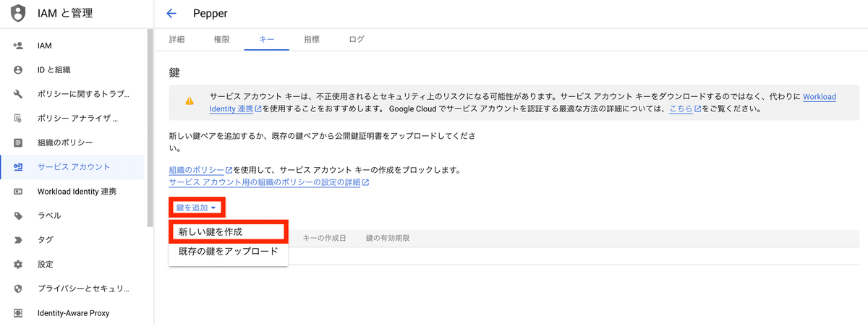
Task: Click the 鍵 section heading
Action: (x=174, y=72)
